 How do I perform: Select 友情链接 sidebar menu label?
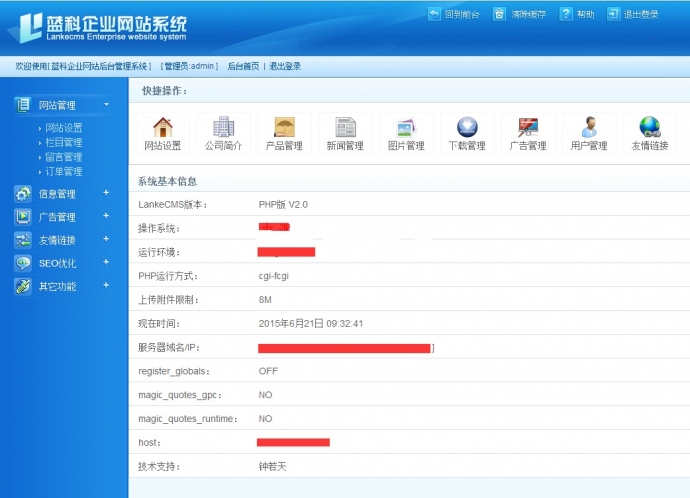57,241
